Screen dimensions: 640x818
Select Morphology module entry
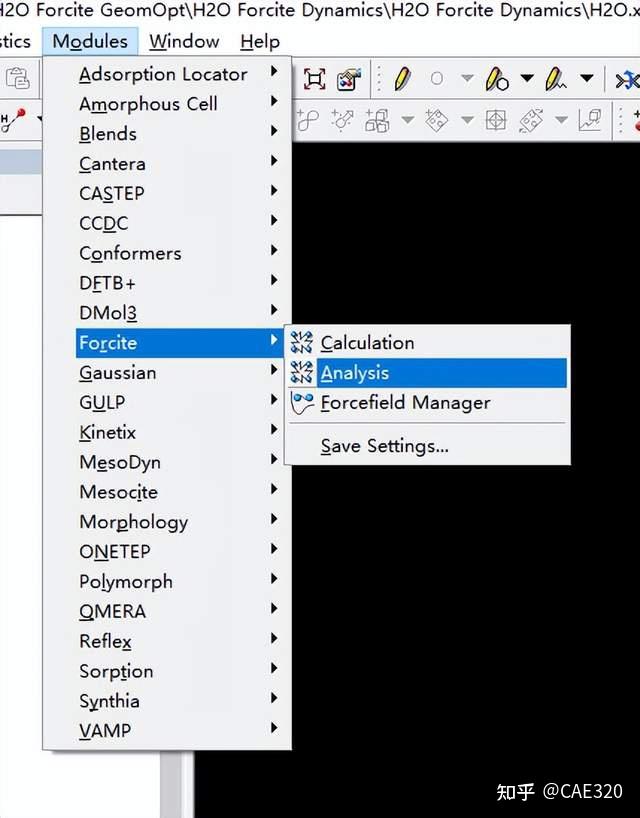pyautogui.click(x=179, y=522)
